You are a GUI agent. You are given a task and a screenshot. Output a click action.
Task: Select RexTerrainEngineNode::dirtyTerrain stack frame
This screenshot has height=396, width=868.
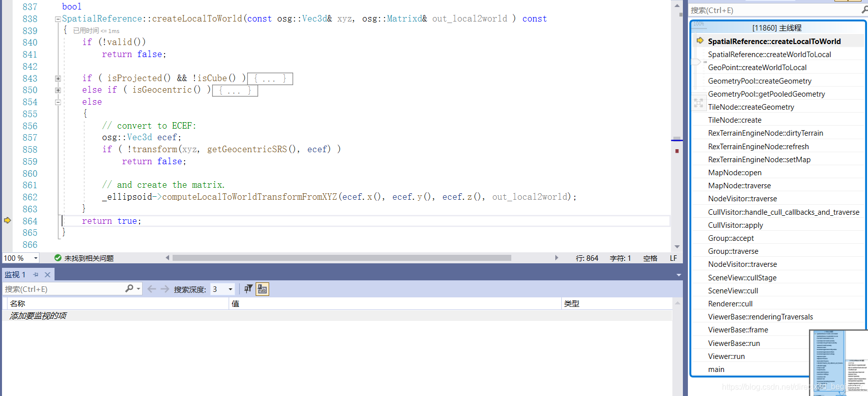765,133
